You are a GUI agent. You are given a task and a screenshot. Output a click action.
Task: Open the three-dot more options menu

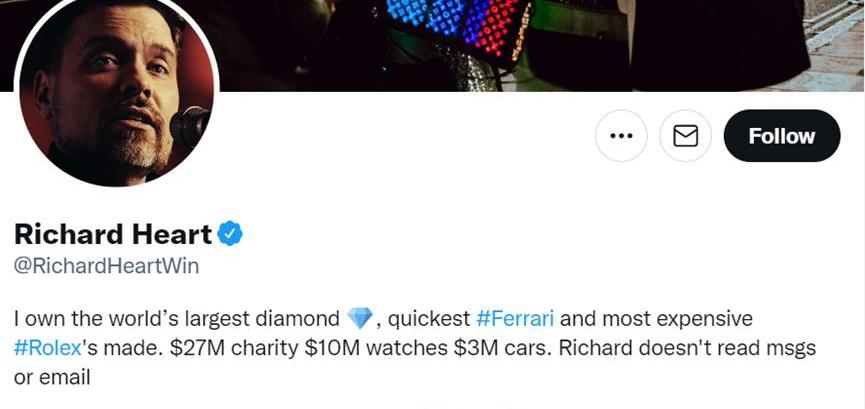(621, 136)
